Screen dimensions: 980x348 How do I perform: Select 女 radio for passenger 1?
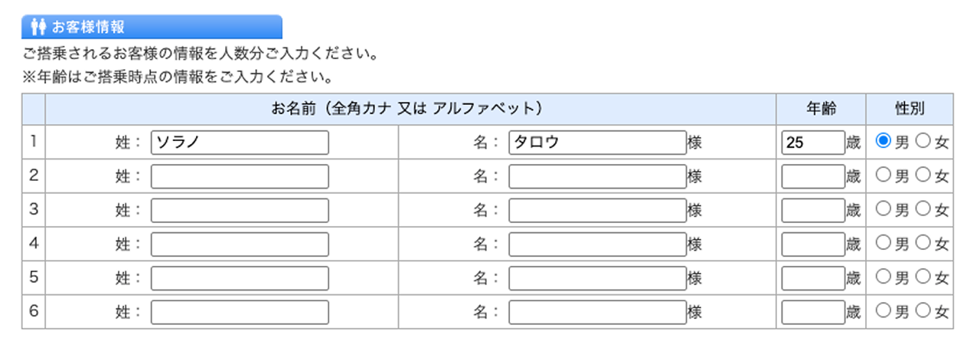tap(923, 141)
